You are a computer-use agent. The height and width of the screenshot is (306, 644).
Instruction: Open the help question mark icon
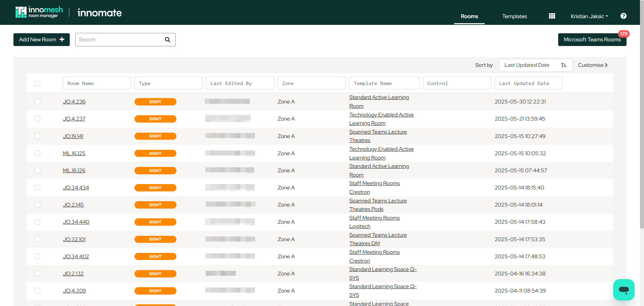[x=623, y=16]
